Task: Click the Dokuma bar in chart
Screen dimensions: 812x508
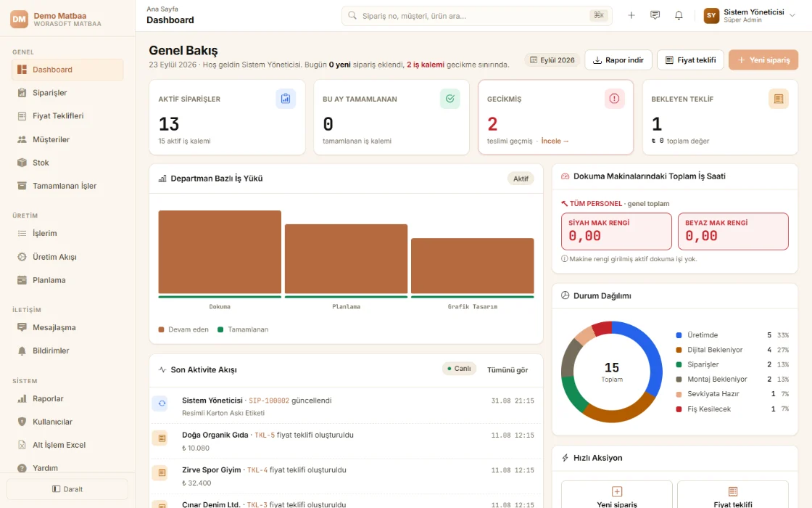Action: 220,253
